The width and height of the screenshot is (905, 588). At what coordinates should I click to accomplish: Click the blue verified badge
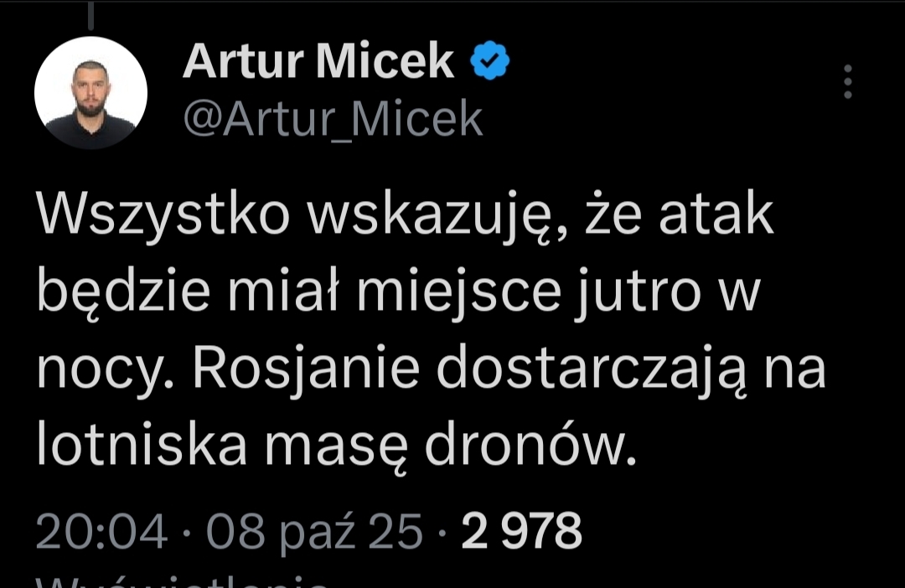coord(490,62)
